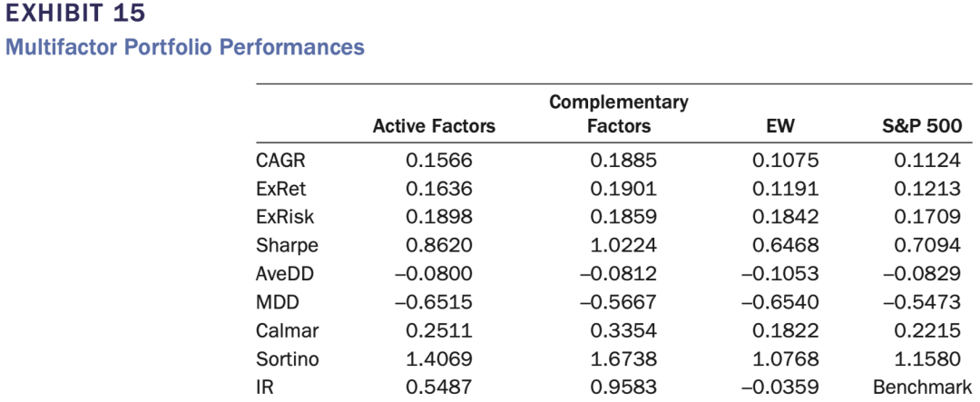Select the IR value –0.0359

coord(780,387)
